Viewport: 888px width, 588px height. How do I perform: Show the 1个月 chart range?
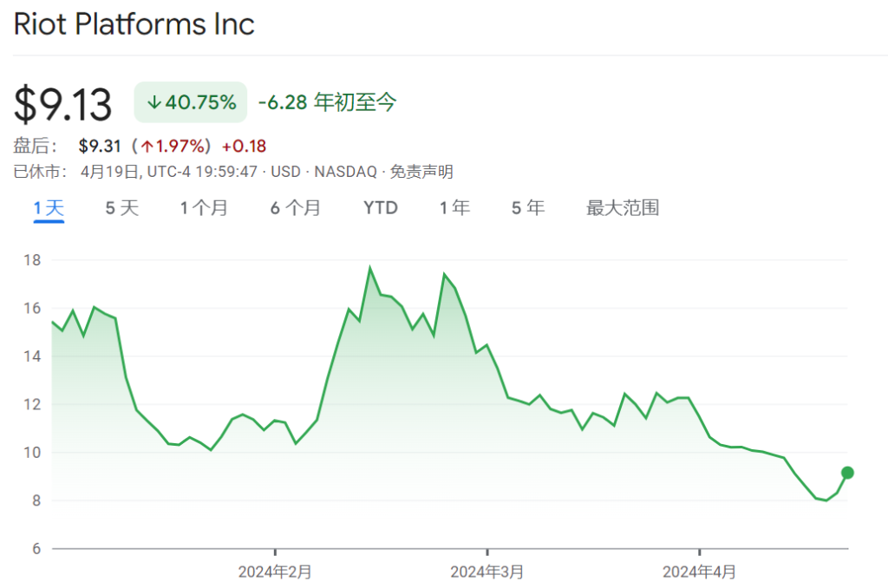click(x=204, y=208)
